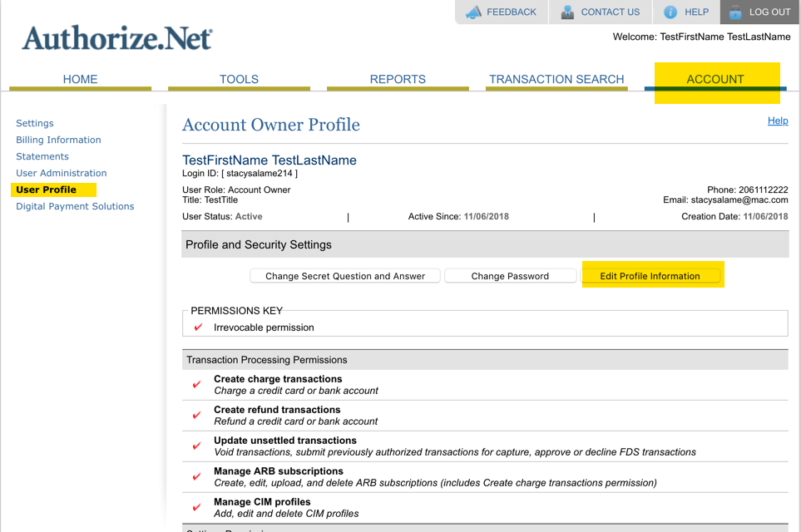Open the TOOLS tab
The height and width of the screenshot is (532, 801).
pos(239,79)
